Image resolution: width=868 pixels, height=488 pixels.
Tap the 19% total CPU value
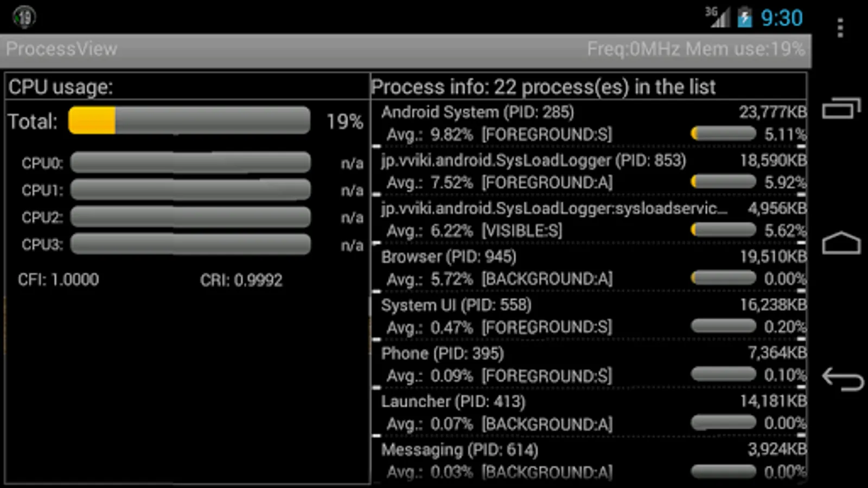pyautogui.click(x=344, y=121)
